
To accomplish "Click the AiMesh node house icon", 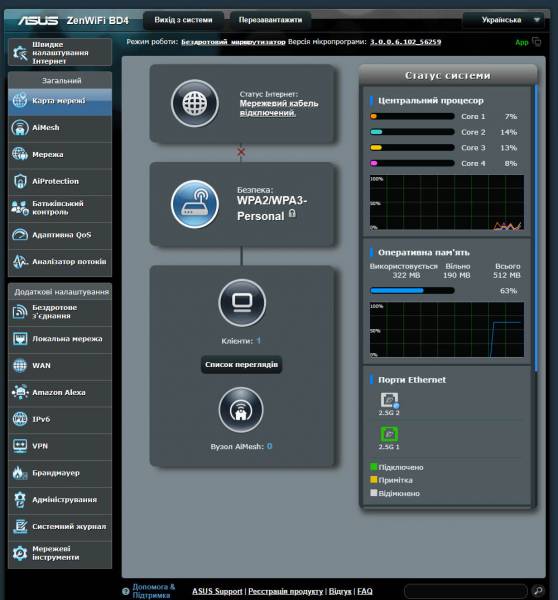I will pos(241,410).
